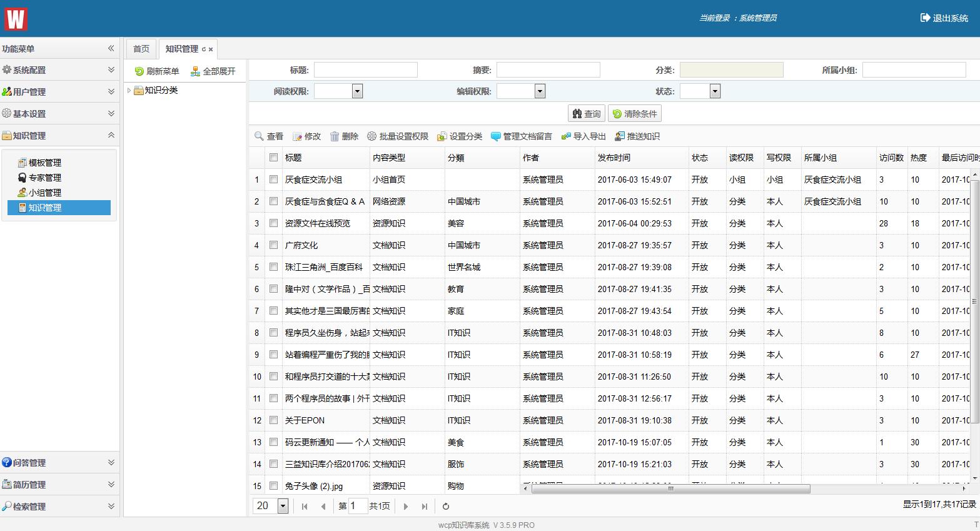
Task: Go to first page of pager
Action: click(x=305, y=507)
